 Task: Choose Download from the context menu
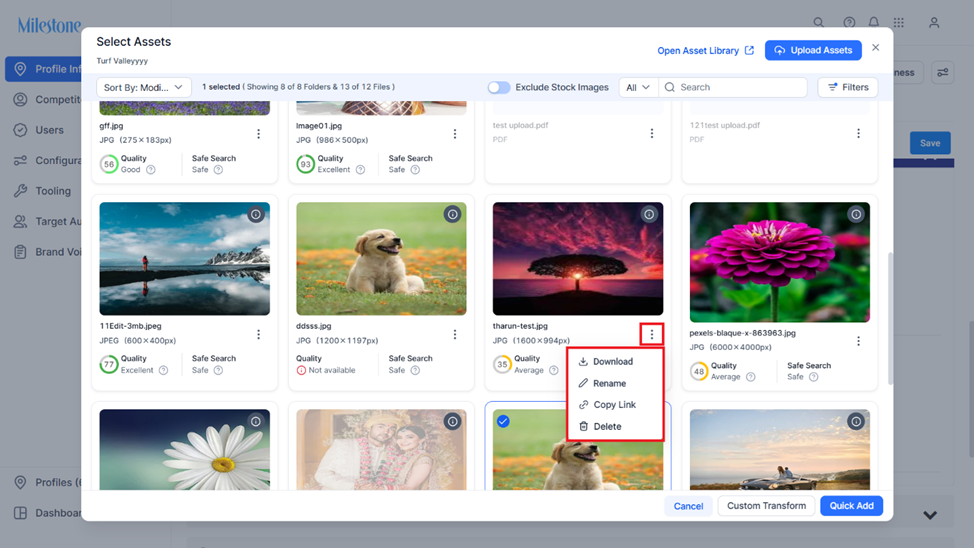tap(614, 362)
